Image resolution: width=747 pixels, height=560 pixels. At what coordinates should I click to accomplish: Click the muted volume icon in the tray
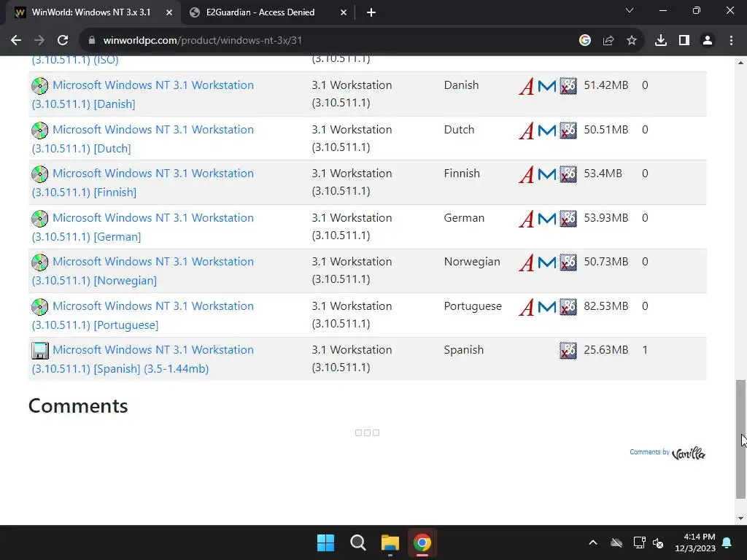click(658, 542)
